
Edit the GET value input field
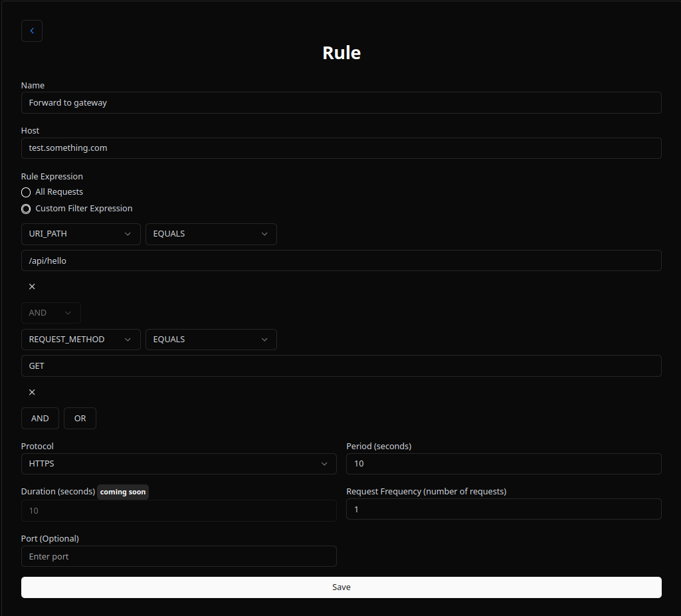341,366
